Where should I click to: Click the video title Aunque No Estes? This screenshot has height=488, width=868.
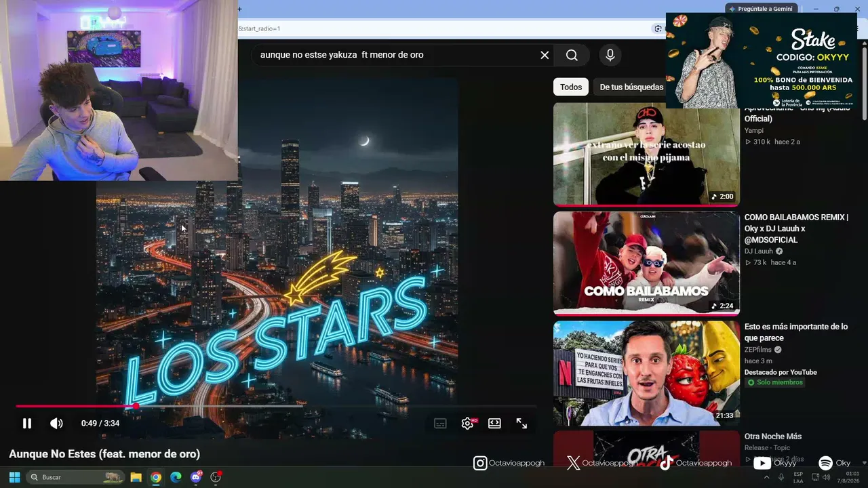(x=104, y=454)
